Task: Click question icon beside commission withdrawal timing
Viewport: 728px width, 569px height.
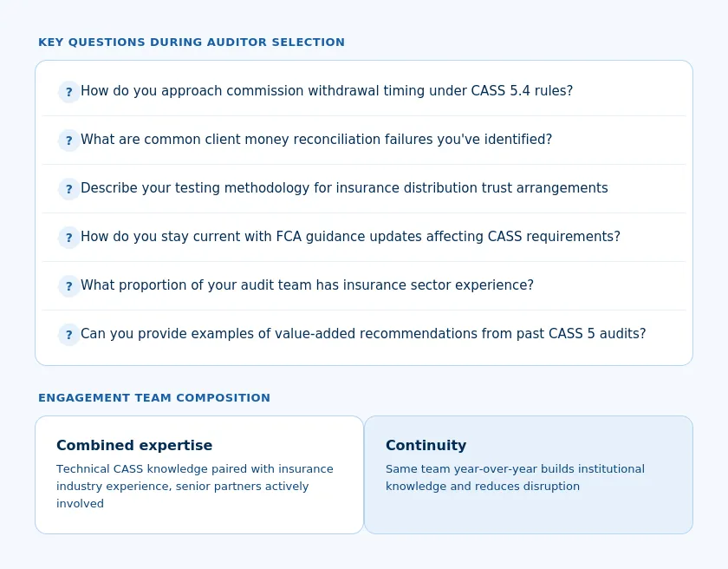Action: (x=69, y=91)
